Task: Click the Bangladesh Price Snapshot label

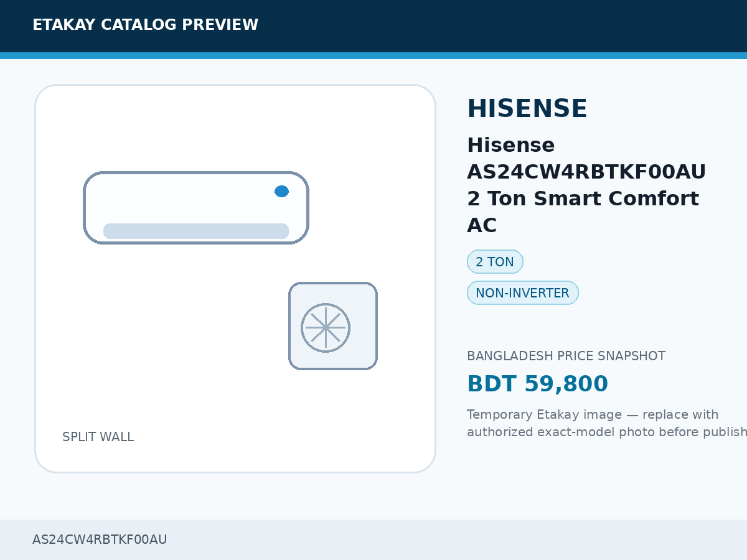Action: click(566, 356)
